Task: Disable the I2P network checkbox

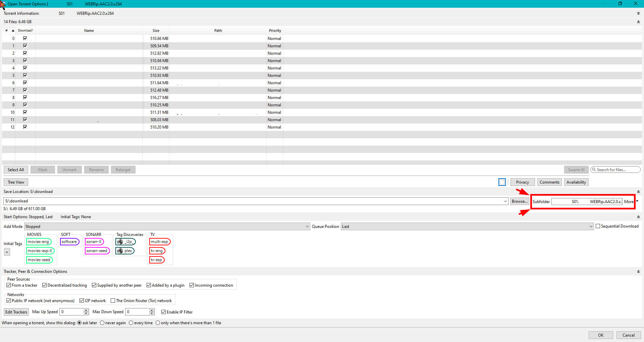Action: [82, 301]
